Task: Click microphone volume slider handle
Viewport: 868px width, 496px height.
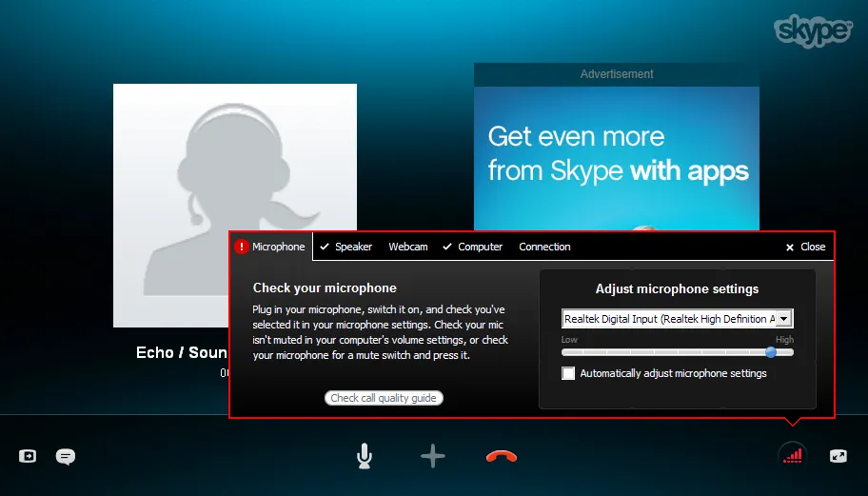Action: (x=771, y=352)
